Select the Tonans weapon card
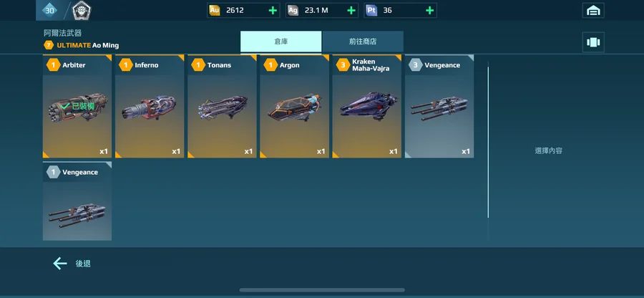This screenshot has height=298, width=644. coord(223,107)
